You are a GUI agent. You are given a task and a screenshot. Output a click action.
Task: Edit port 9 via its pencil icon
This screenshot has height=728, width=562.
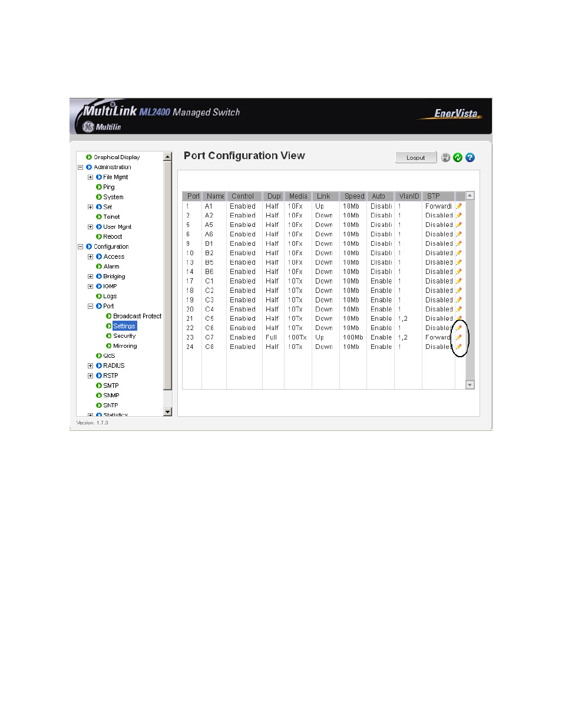(459, 244)
